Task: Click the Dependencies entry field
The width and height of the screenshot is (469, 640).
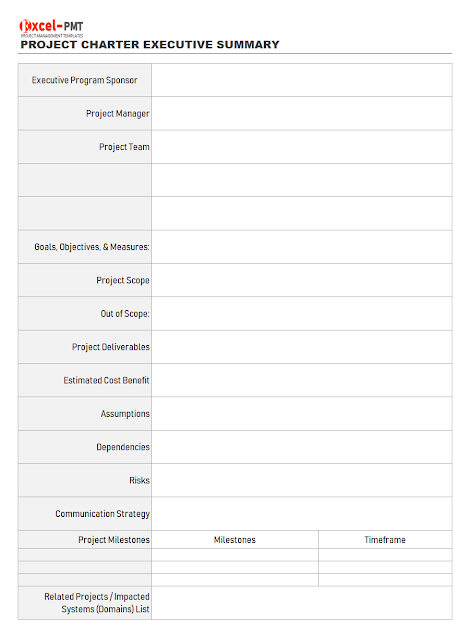Action: click(x=302, y=447)
